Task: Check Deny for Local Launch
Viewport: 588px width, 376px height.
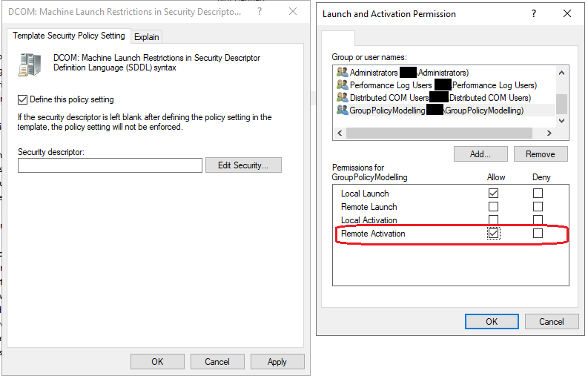Action: tap(538, 194)
